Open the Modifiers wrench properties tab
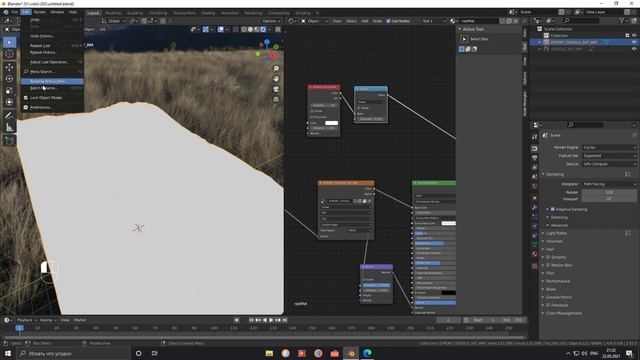This screenshot has width=640, height=360. pos(534,207)
